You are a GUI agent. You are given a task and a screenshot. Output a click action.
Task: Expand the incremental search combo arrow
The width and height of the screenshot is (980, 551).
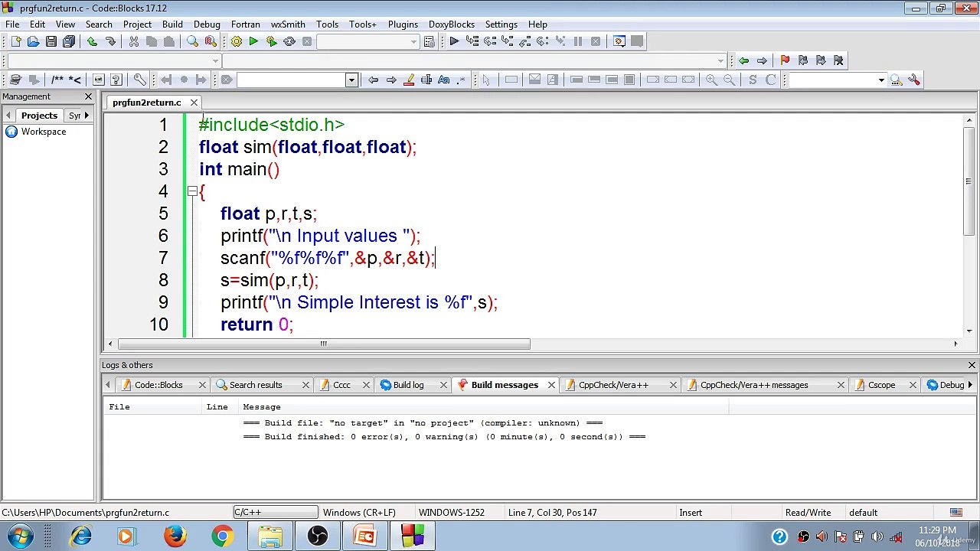[351, 80]
